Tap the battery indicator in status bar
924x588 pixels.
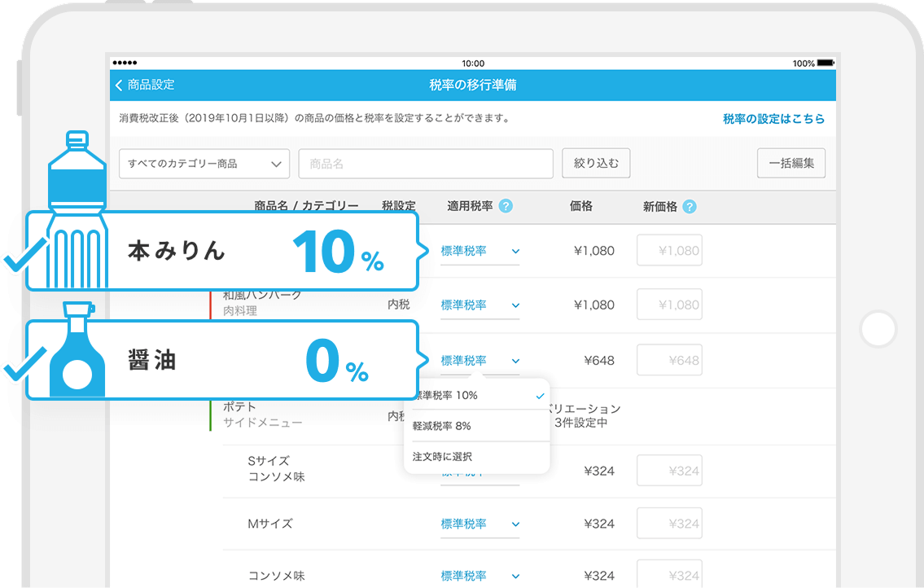tap(825, 63)
